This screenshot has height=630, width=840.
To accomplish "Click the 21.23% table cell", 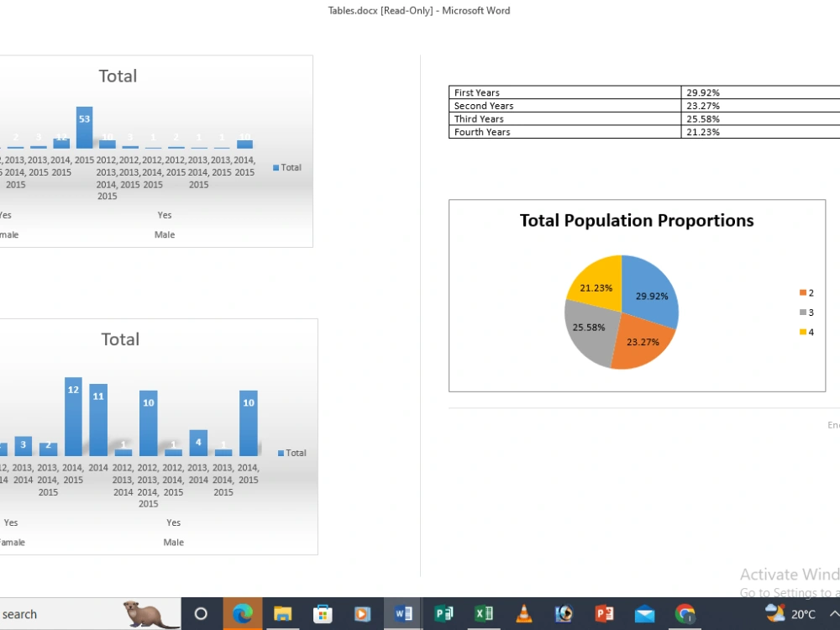I will pos(761,132).
